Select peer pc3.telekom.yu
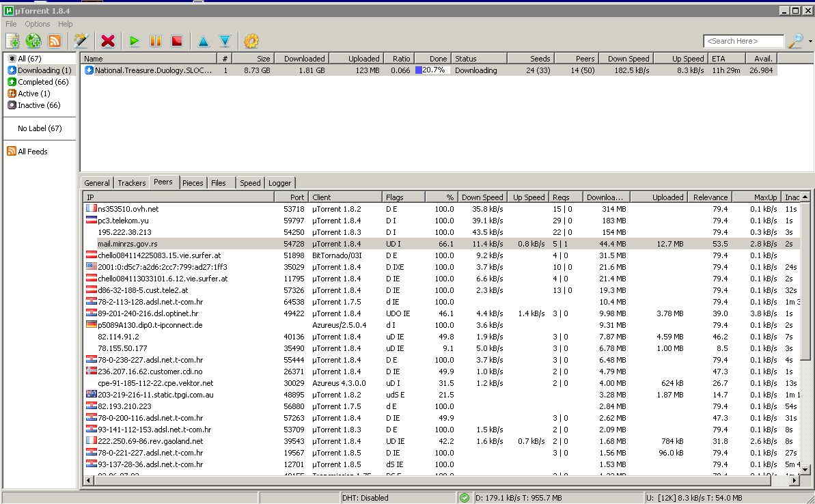The height and width of the screenshot is (504, 815). 442,221
